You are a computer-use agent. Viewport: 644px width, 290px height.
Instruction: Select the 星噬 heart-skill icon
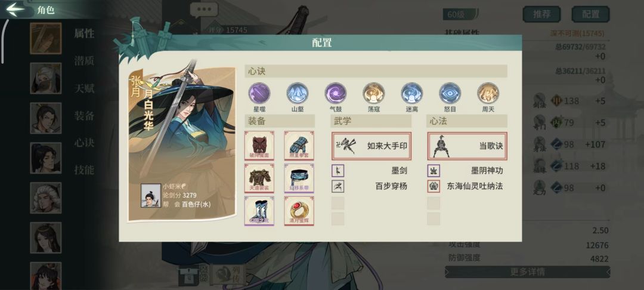coord(259,93)
